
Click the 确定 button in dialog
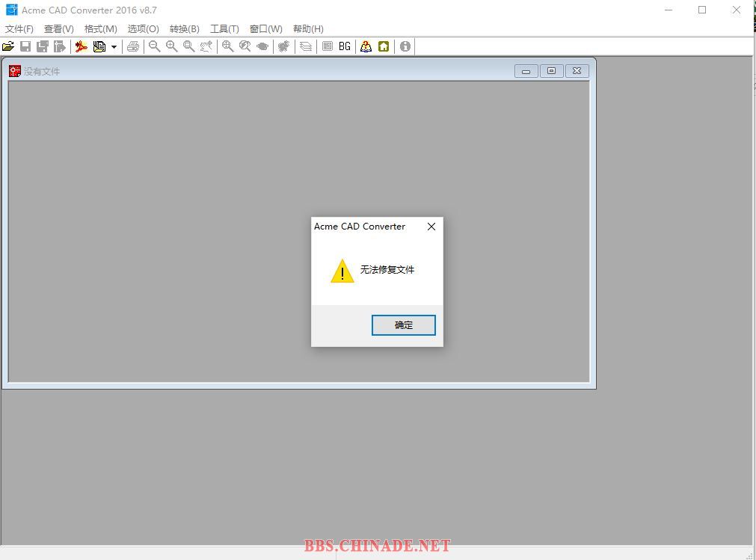pos(404,324)
